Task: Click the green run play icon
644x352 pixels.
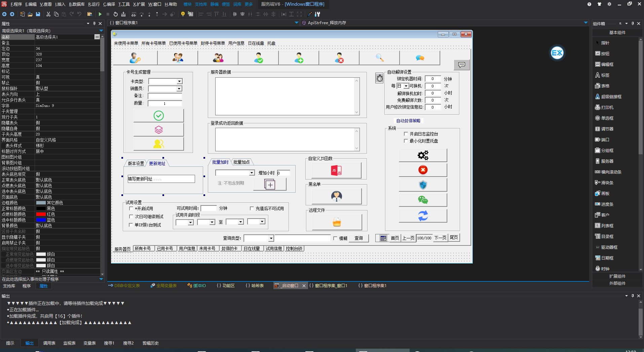Action: [x=100, y=14]
